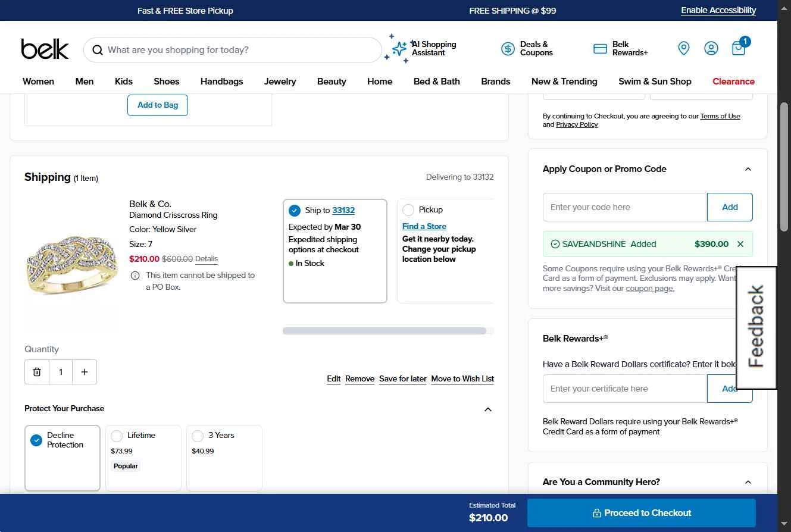The image size is (791, 532).
Task: Open Belk Rewards+ card icon
Action: pos(600,49)
